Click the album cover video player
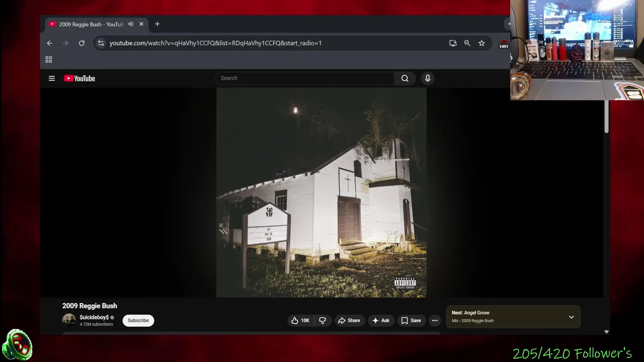Image resolution: width=644 pixels, height=362 pixels. [x=321, y=193]
